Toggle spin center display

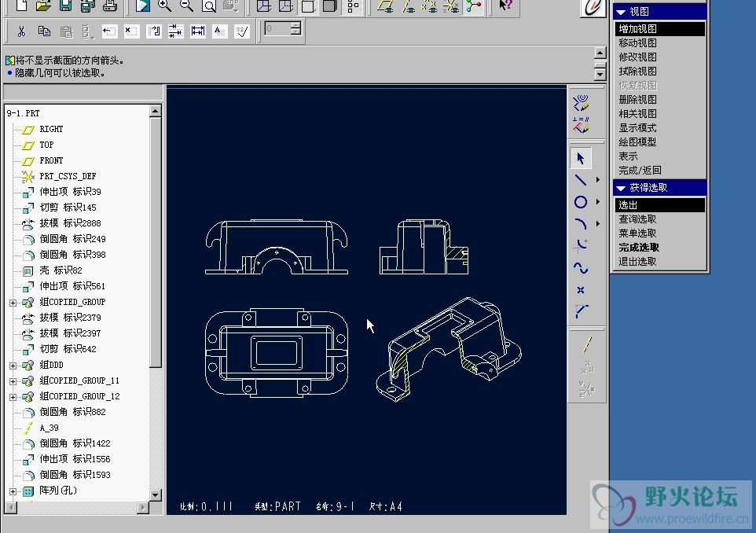click(x=473, y=6)
